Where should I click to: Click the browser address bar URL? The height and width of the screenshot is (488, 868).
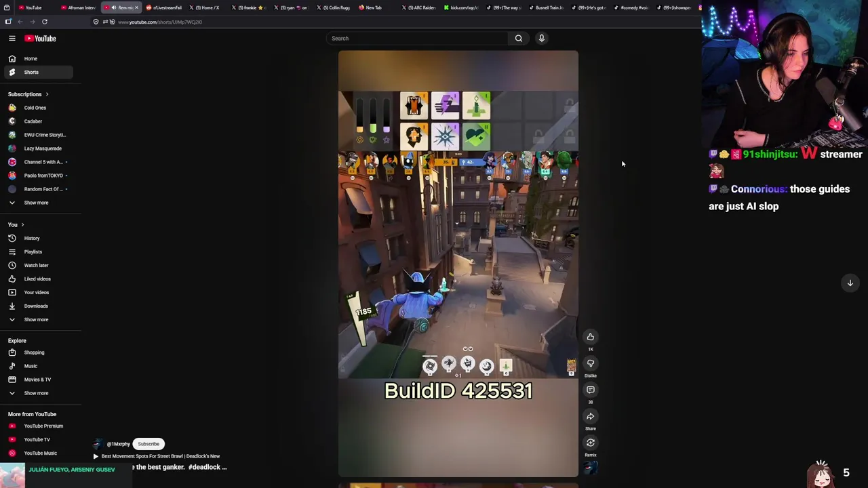[160, 22]
